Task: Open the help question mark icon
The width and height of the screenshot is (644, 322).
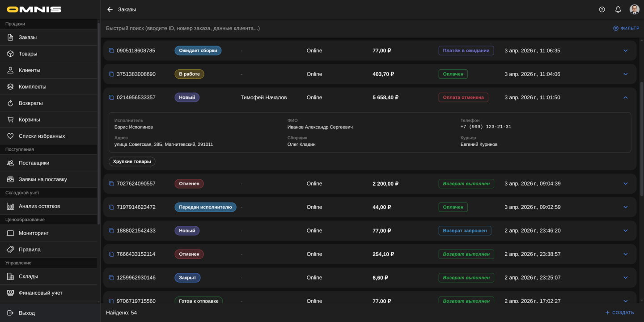Action: click(x=602, y=9)
